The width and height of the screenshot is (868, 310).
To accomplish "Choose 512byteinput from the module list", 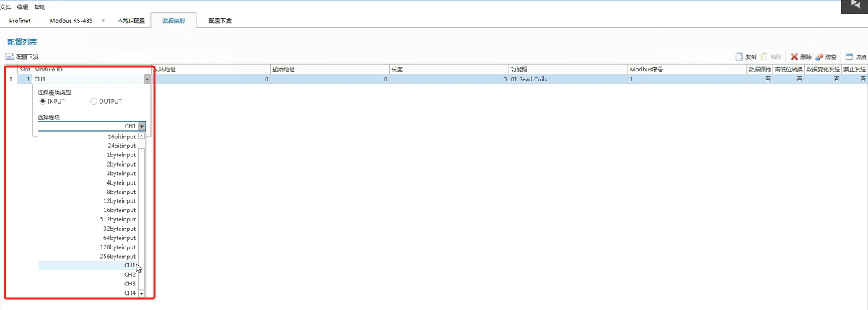I will coord(88,219).
